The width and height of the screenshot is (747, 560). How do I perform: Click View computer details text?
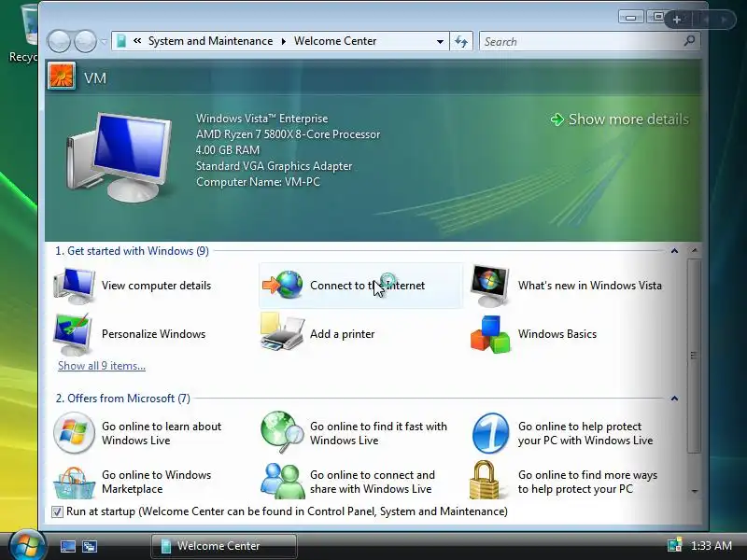(156, 286)
